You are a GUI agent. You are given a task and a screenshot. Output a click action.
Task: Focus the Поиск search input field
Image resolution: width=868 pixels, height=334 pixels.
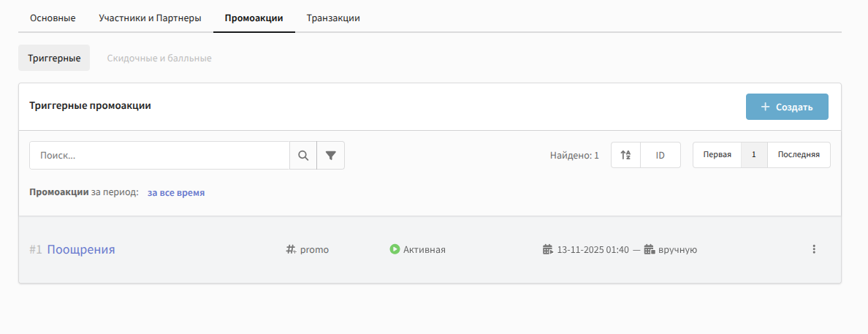coord(159,156)
